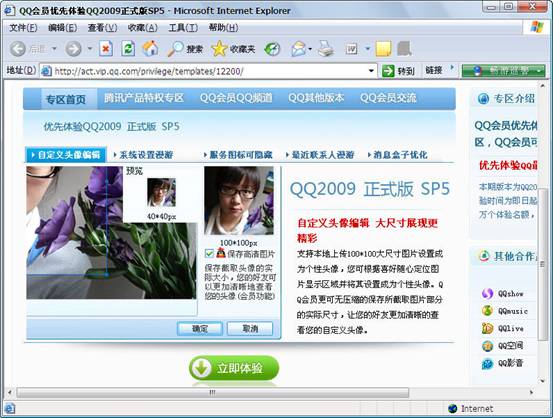Expand the address bar URL dropdown

[371, 71]
